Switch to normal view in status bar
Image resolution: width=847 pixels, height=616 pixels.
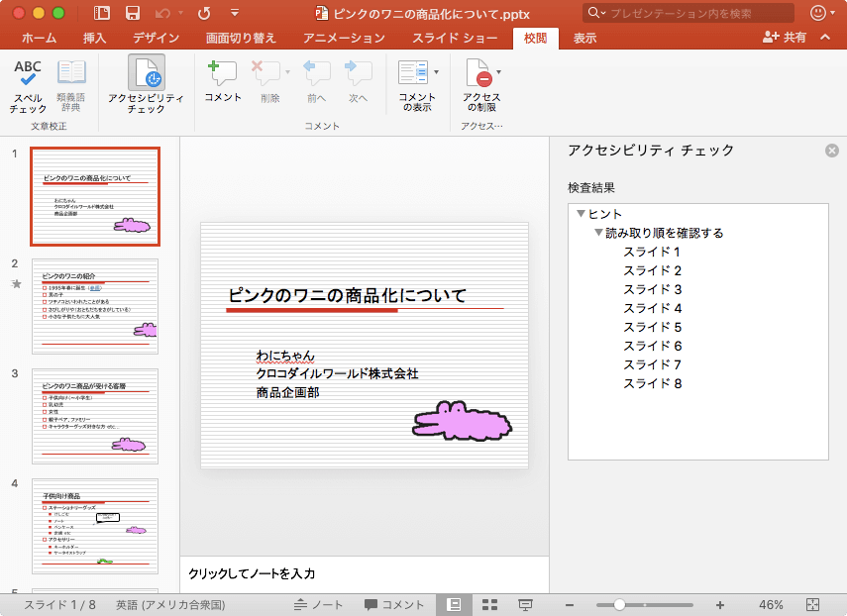tap(455, 604)
